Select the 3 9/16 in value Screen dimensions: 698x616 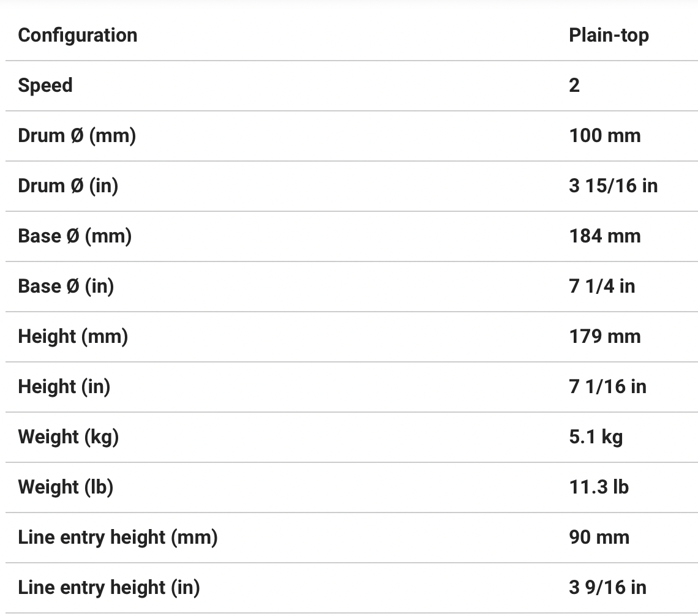607,588
